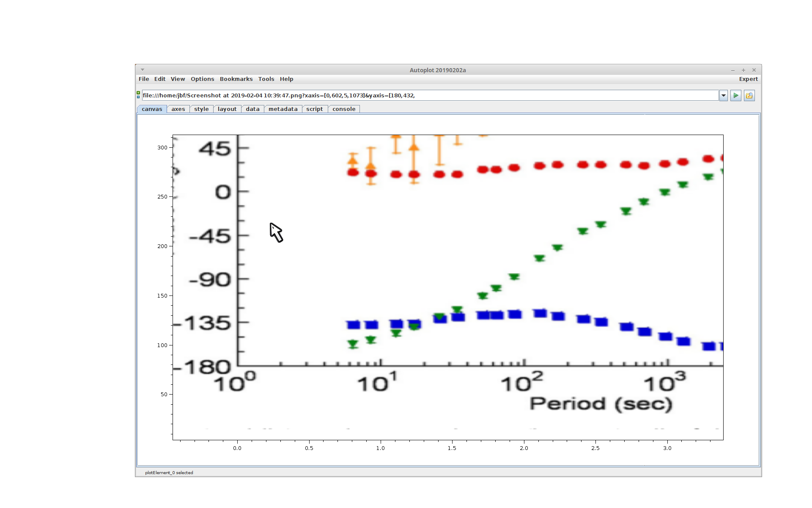Click the x-axis tick label 3.0
The image size is (812, 508).
pyautogui.click(x=667, y=448)
